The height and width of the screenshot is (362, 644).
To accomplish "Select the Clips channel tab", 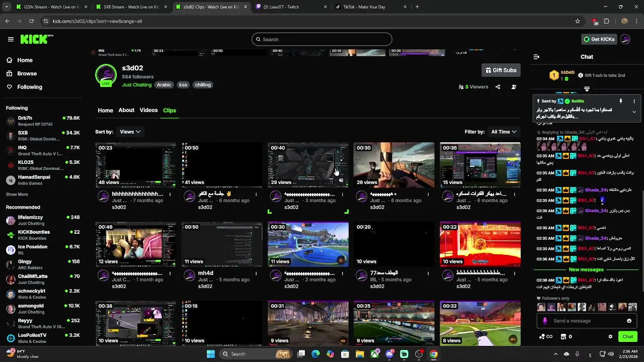I will pyautogui.click(x=170, y=110).
